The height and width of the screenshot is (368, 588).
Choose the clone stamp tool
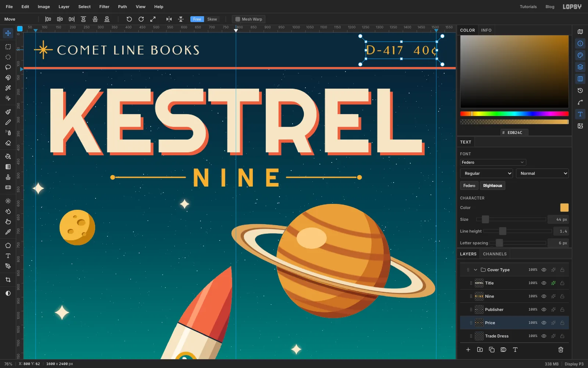click(8, 177)
